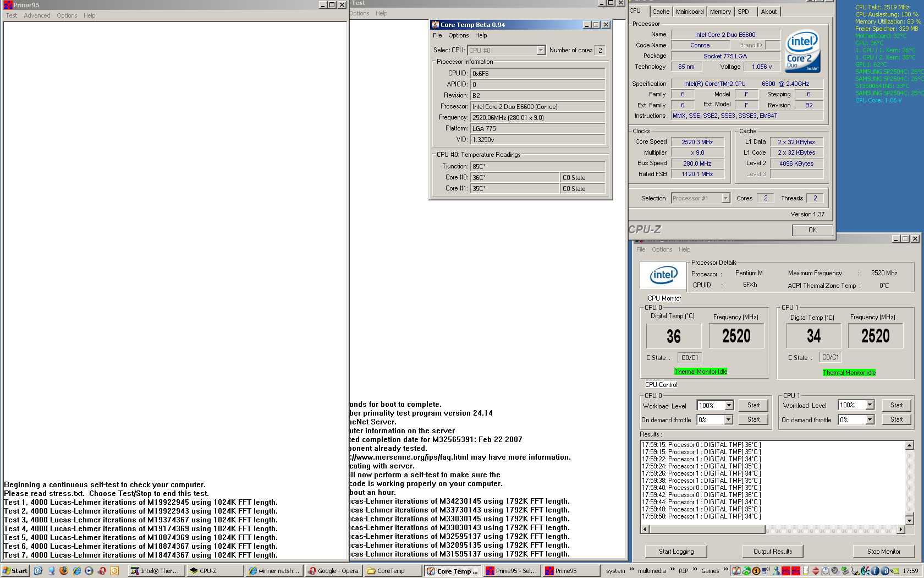Screen dimensions: 924x578
Task: Open CPU 0 On demand throttle dropdown
Action: point(729,419)
